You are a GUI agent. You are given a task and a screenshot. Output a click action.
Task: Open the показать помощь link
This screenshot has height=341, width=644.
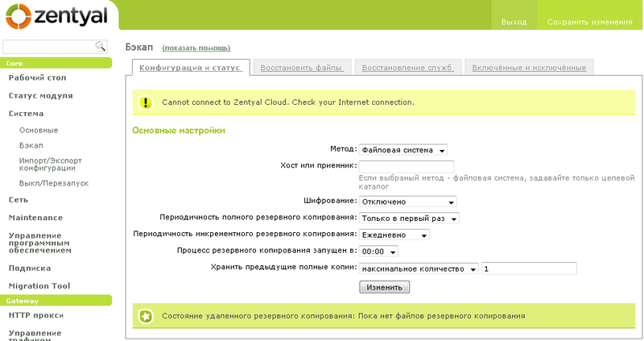[x=196, y=48]
